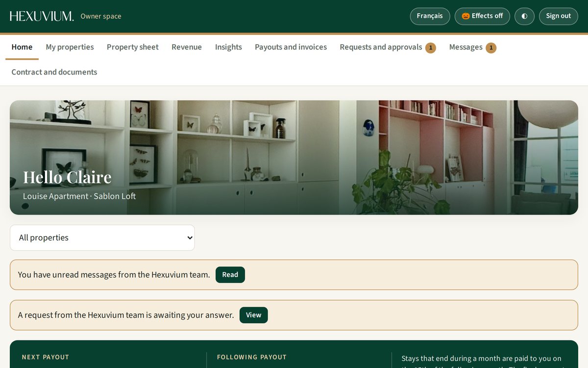Open Requests and approvals tab

[x=388, y=47]
